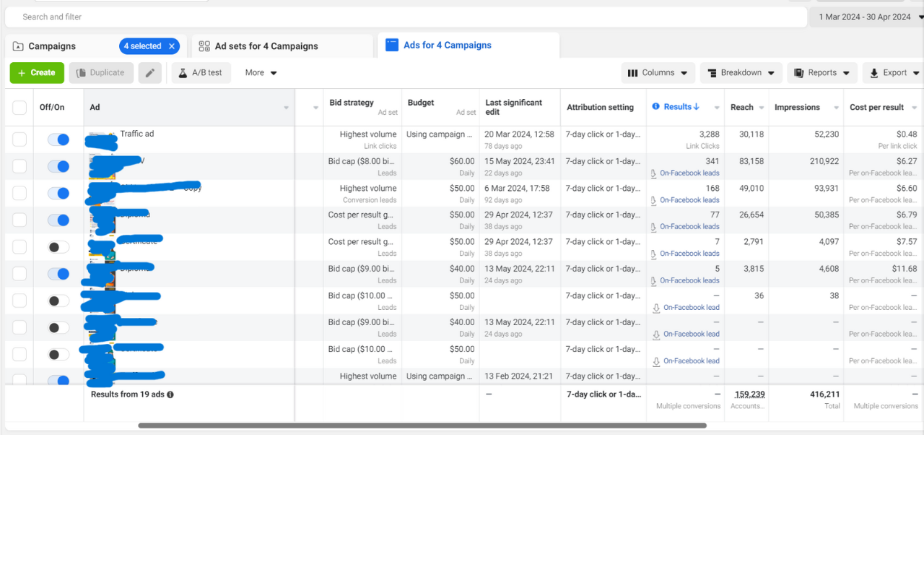Click the Search and filter field
Screen dimensions: 924x578
click(x=404, y=17)
